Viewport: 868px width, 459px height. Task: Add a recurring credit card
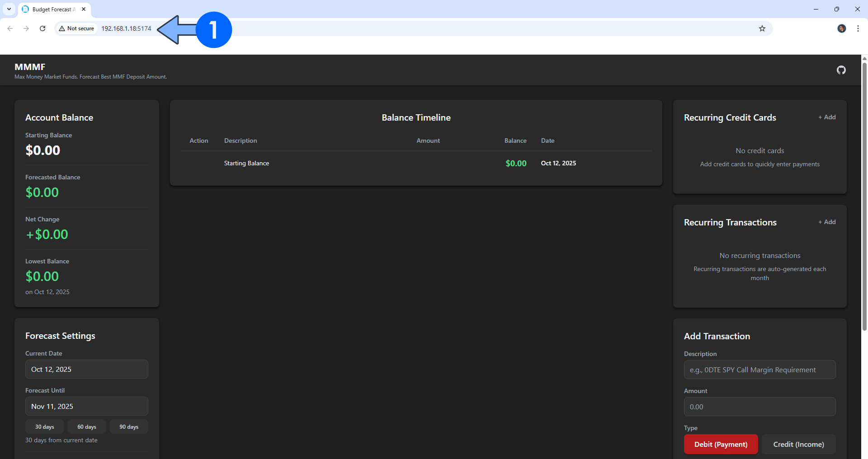827,117
